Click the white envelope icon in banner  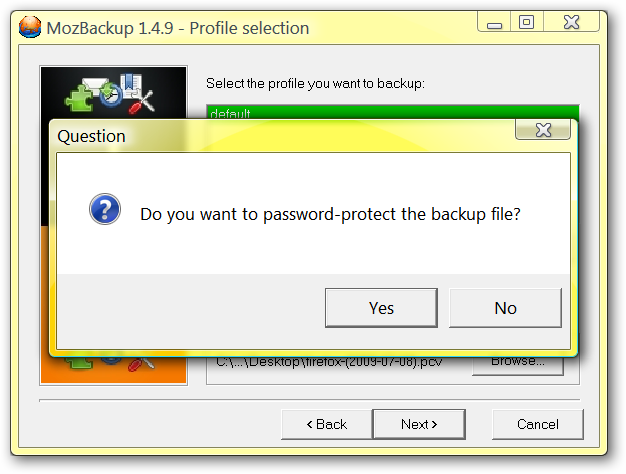pyautogui.click(x=95, y=85)
